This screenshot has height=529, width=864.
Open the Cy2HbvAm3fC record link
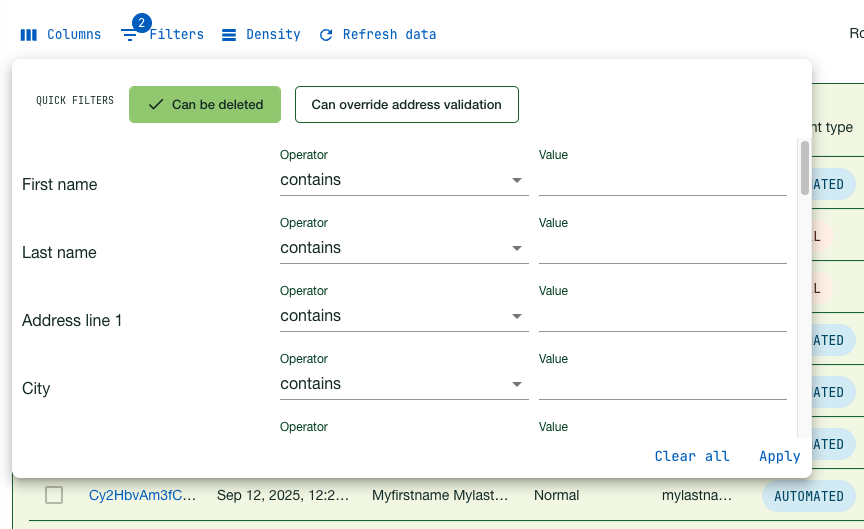[142, 495]
